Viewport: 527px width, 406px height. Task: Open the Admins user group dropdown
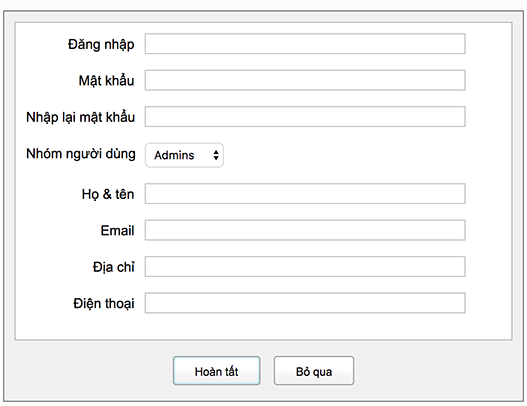tap(184, 155)
